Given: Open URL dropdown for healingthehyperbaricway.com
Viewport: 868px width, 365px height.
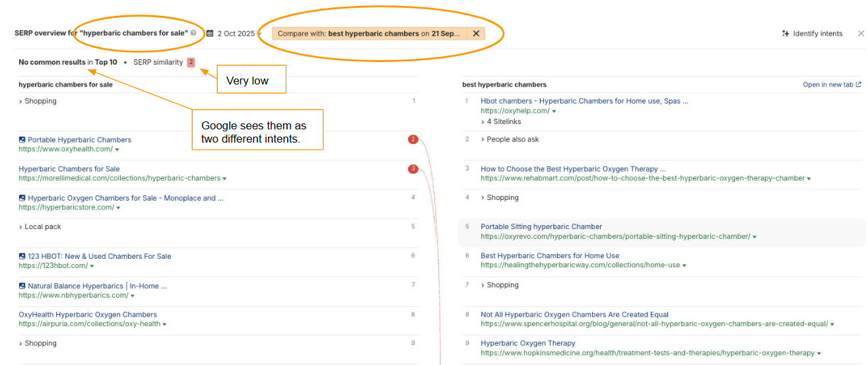Looking at the screenshot, I should [x=684, y=266].
